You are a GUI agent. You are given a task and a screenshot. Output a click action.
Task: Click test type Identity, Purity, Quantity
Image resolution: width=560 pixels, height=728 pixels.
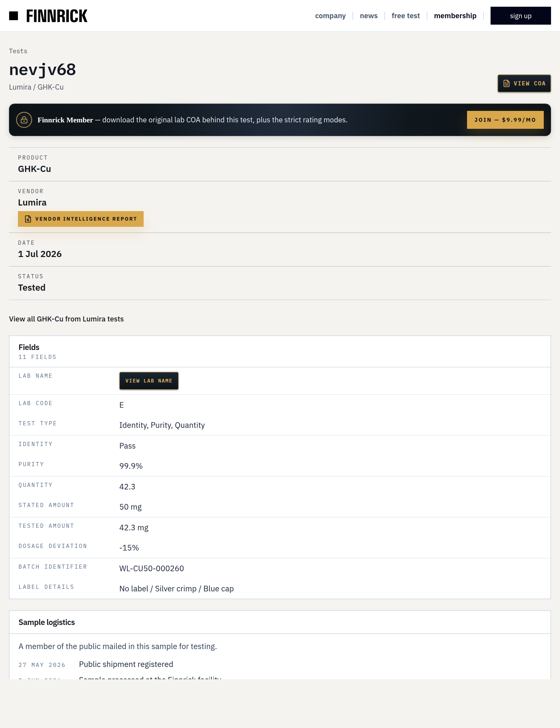[x=162, y=425]
